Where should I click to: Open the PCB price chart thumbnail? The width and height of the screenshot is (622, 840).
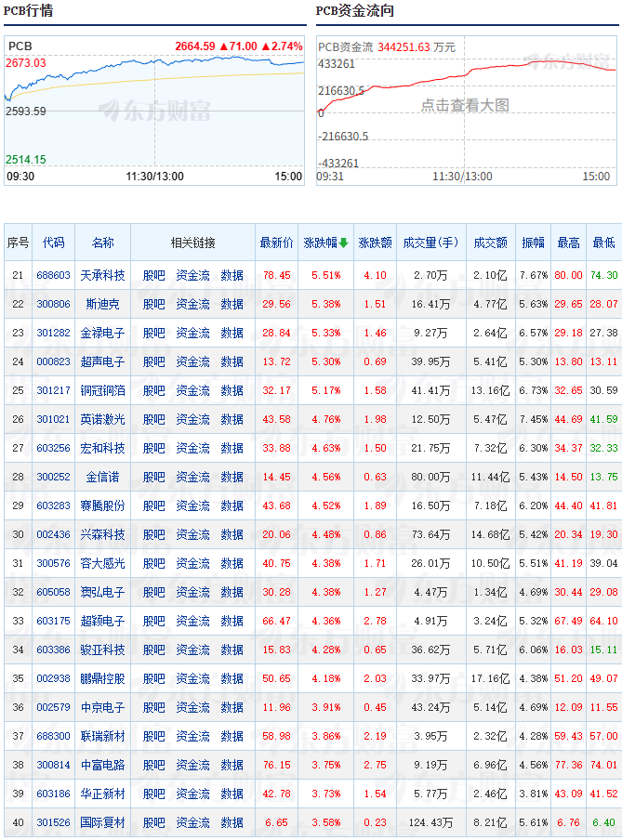[x=154, y=111]
